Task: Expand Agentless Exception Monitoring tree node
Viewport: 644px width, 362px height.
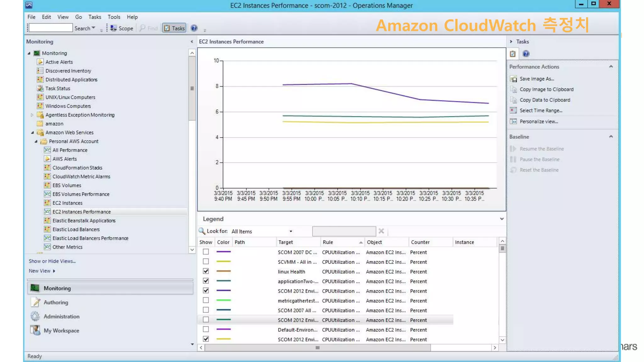Action: pos(32,115)
